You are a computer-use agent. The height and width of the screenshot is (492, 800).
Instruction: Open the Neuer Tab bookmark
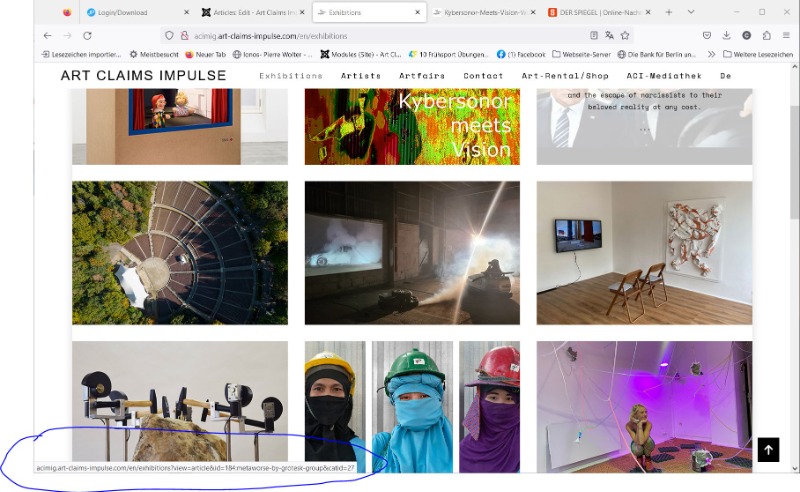[x=205, y=54]
